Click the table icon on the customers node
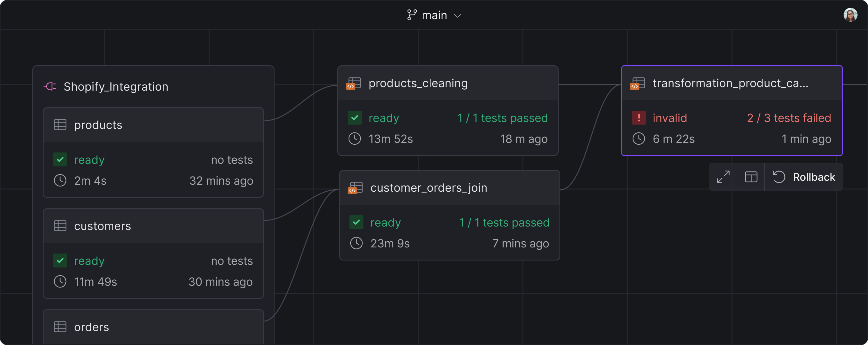This screenshot has width=868, height=345. pos(60,226)
